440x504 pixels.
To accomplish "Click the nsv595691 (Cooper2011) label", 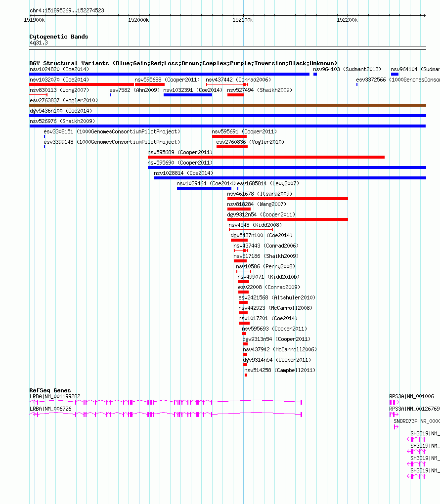I will 244,131.
